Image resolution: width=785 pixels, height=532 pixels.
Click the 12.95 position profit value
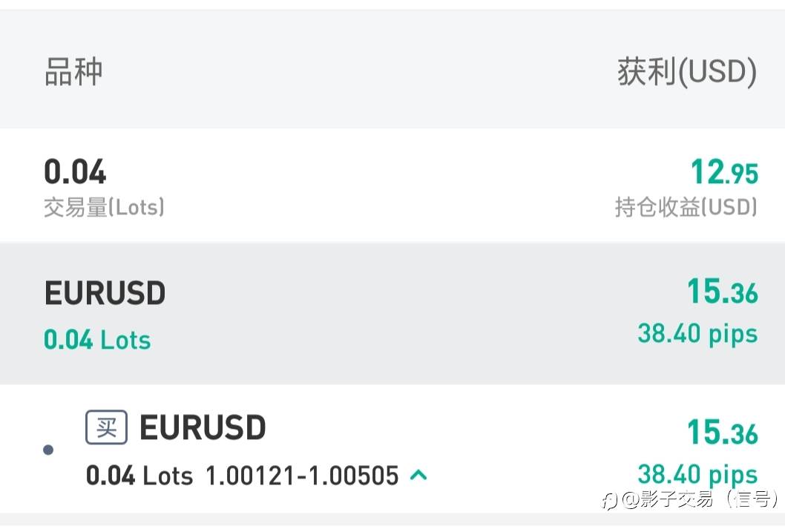point(724,172)
